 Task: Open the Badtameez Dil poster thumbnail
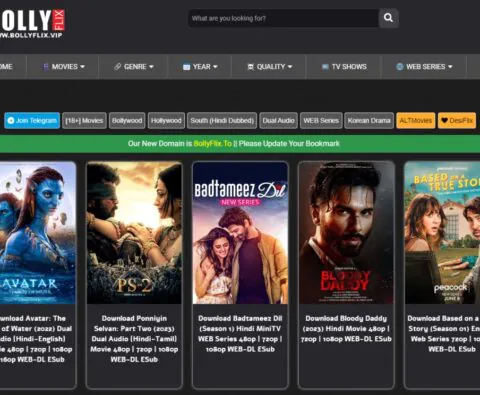click(x=240, y=233)
